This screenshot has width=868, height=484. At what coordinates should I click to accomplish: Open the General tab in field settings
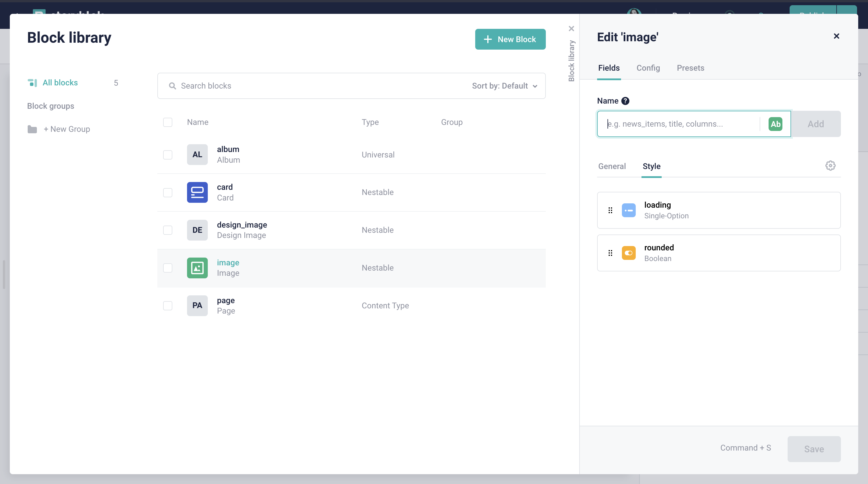point(612,166)
